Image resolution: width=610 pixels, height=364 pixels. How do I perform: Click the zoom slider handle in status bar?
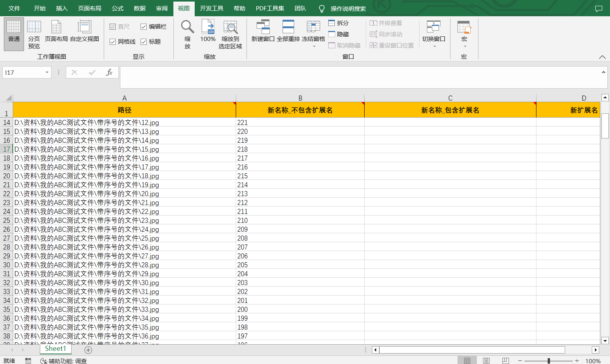pyautogui.click(x=548, y=361)
